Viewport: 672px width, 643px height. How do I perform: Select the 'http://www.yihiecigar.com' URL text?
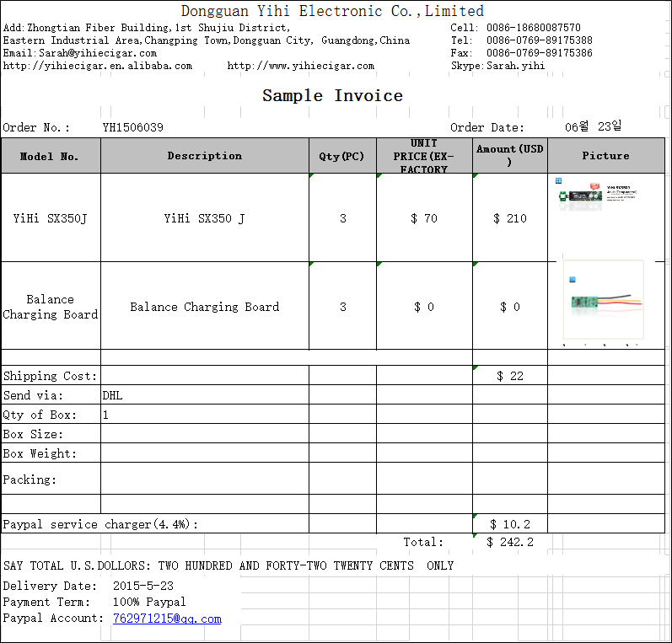[301, 66]
